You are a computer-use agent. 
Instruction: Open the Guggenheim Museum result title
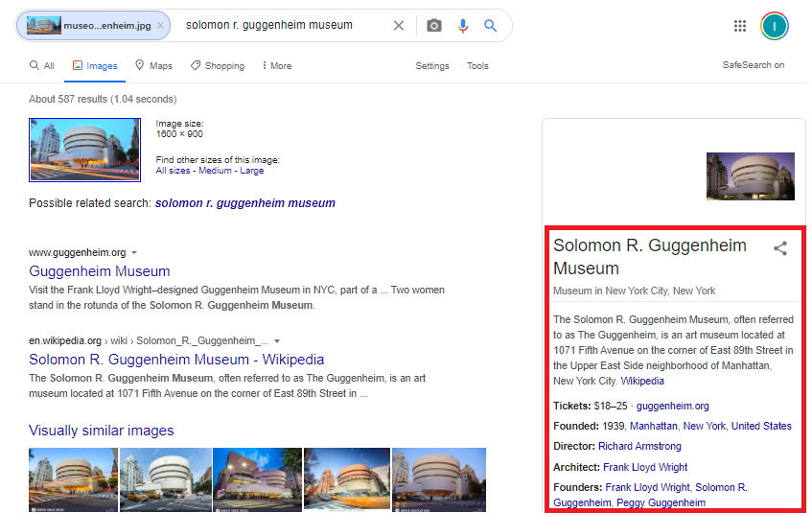100,271
